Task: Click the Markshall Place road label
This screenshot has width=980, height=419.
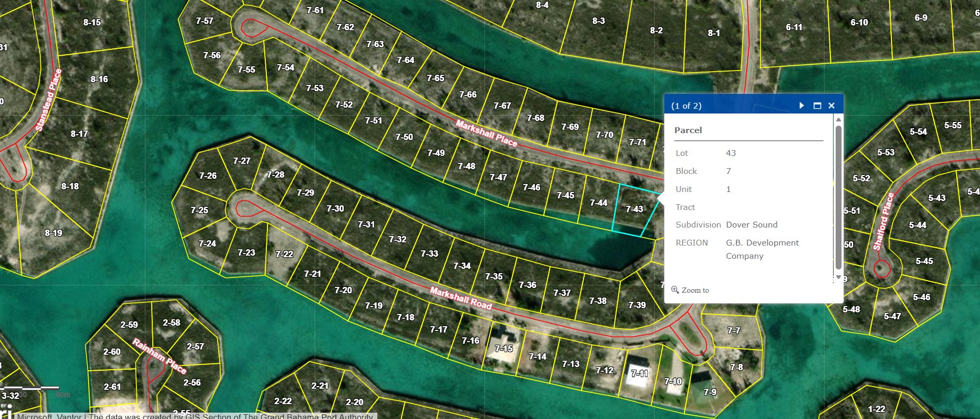Action: click(486, 133)
